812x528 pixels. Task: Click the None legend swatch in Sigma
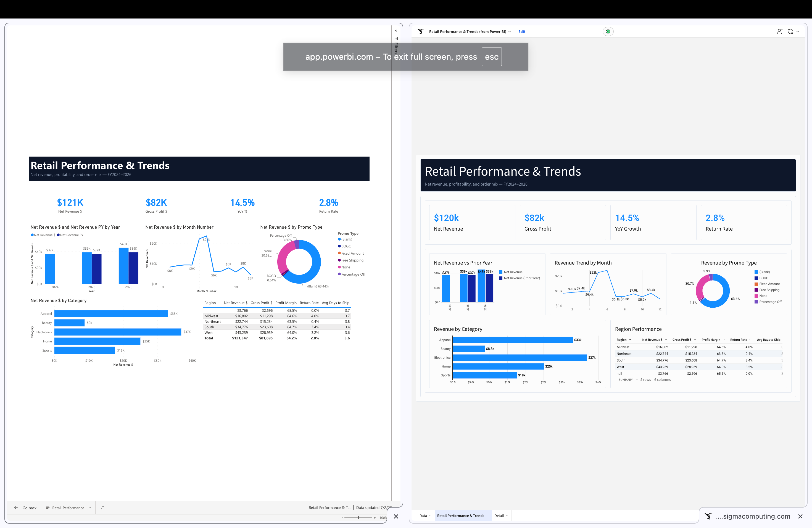tap(756, 296)
